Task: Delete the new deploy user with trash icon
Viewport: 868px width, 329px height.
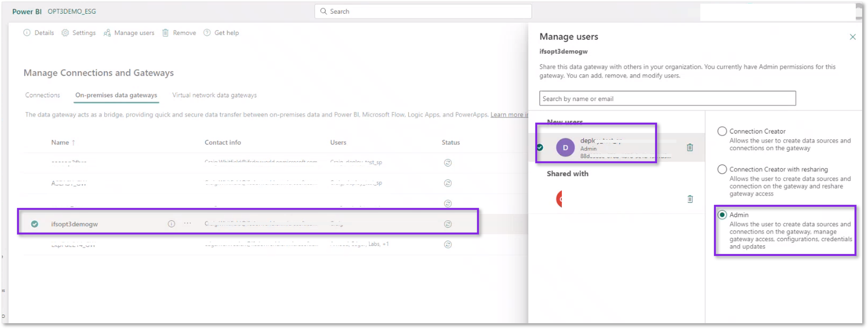Action: pyautogui.click(x=690, y=147)
